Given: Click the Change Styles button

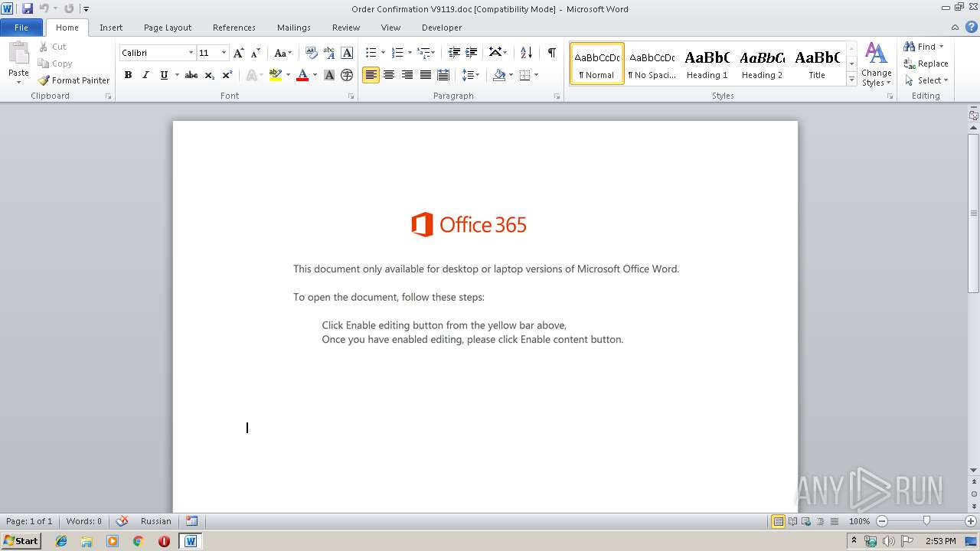Looking at the screenshot, I should click(877, 64).
